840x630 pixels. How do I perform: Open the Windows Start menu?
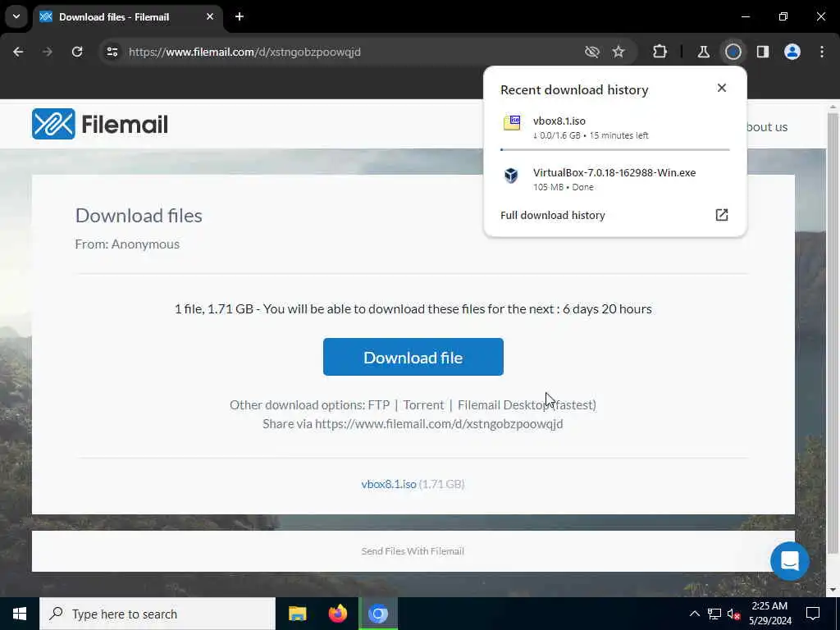coord(20,614)
